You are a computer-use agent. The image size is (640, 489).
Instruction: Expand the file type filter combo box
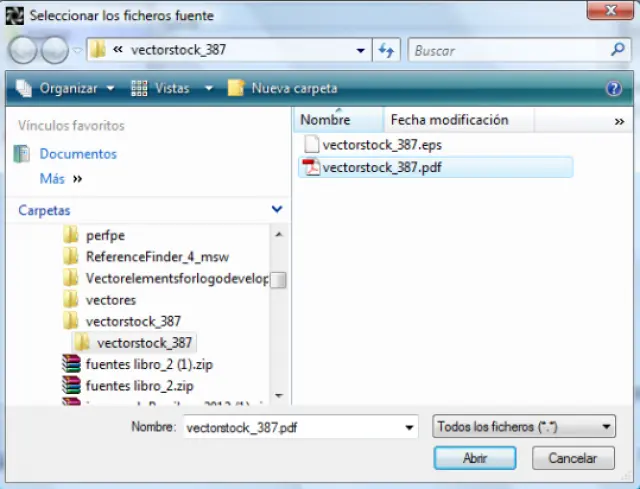pos(524,427)
